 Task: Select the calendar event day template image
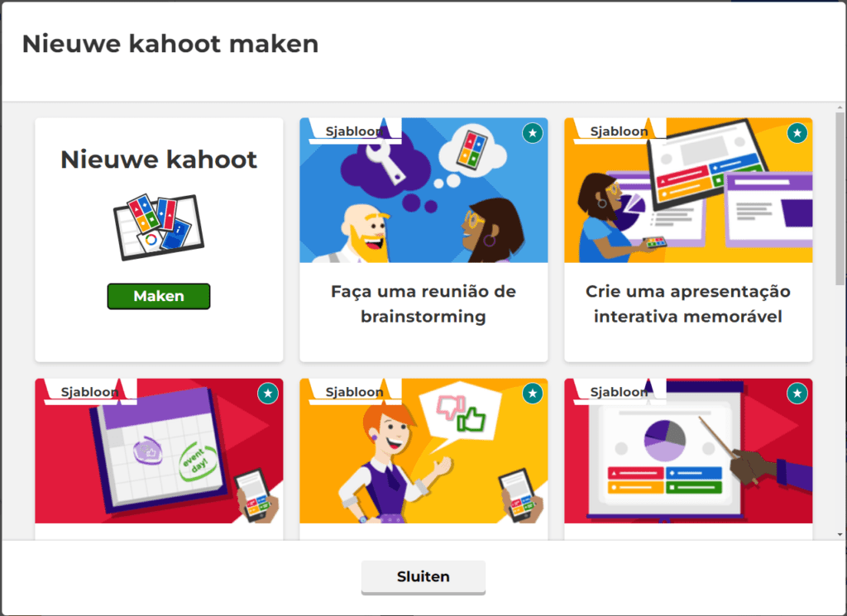click(159, 451)
